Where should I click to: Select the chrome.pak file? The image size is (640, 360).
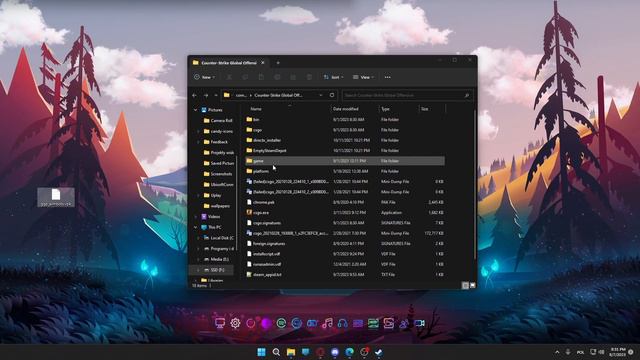click(x=260, y=202)
